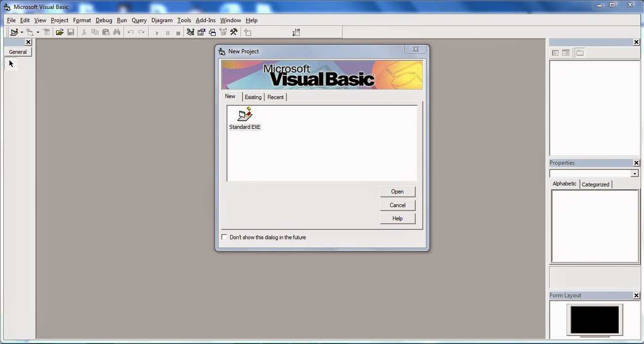
Task: Click the Break pause icon in the toolbar
Action: pos(167,33)
